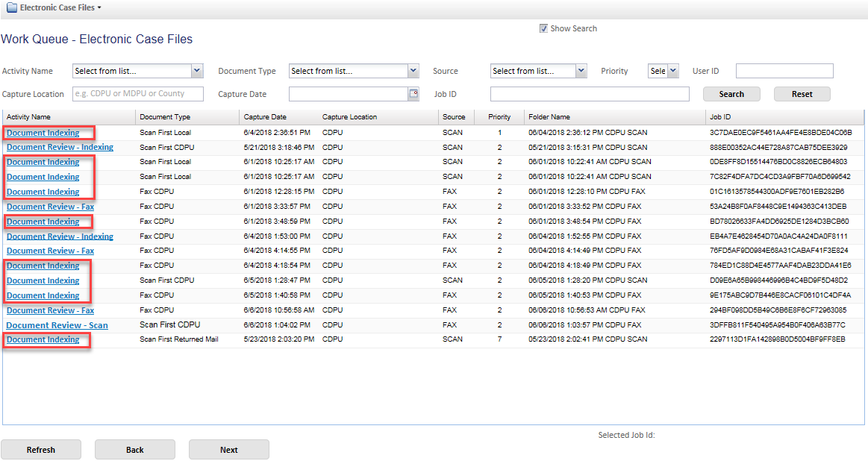Open the Capture Date calendar picker

click(413, 94)
